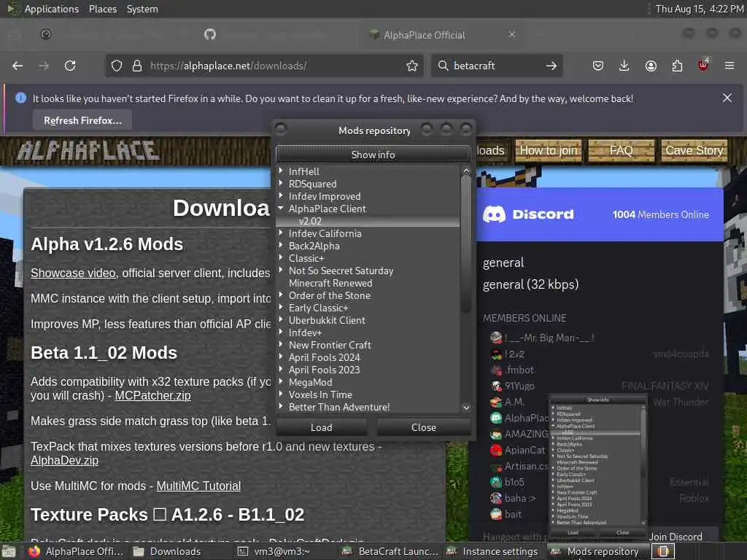
Task: Bookmark this page with the star icon
Action: (412, 66)
